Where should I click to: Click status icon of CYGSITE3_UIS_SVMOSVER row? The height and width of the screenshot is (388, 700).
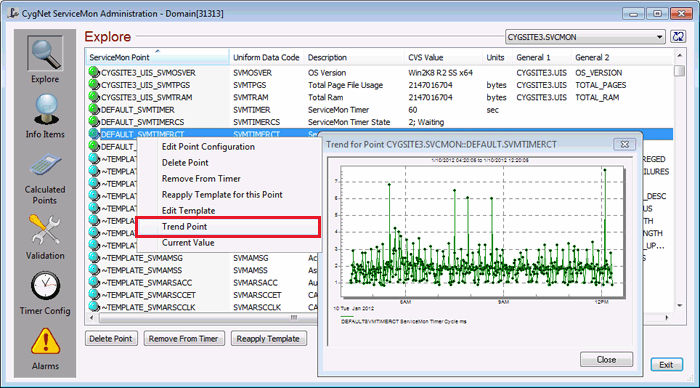point(93,72)
